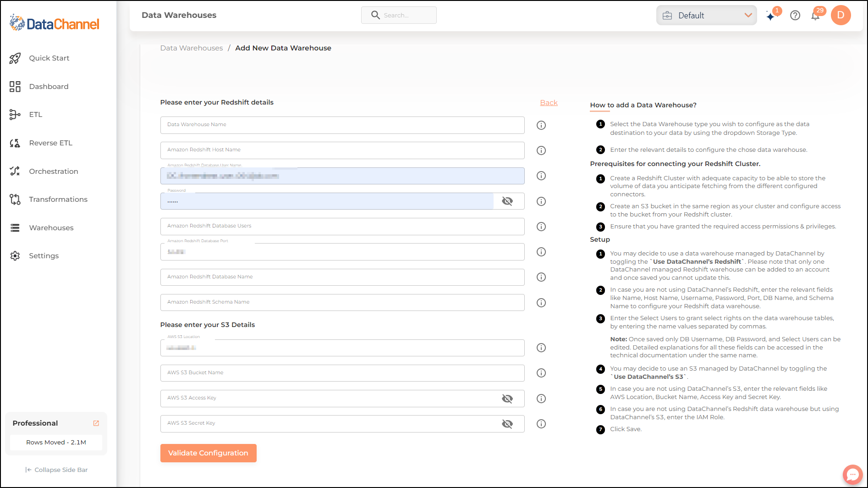Viewport: 868px width, 488px height.
Task: Open the sparkle AI assistant icon
Action: pyautogui.click(x=771, y=16)
